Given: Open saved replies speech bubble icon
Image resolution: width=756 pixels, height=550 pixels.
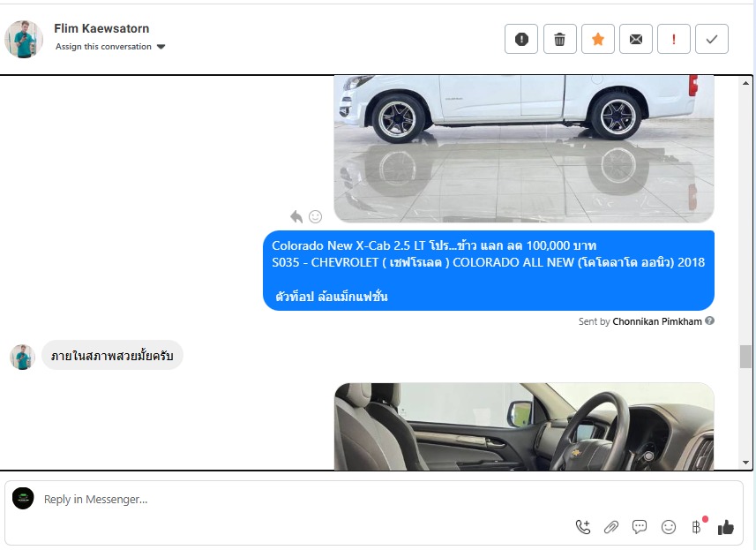Looking at the screenshot, I should click(x=640, y=527).
